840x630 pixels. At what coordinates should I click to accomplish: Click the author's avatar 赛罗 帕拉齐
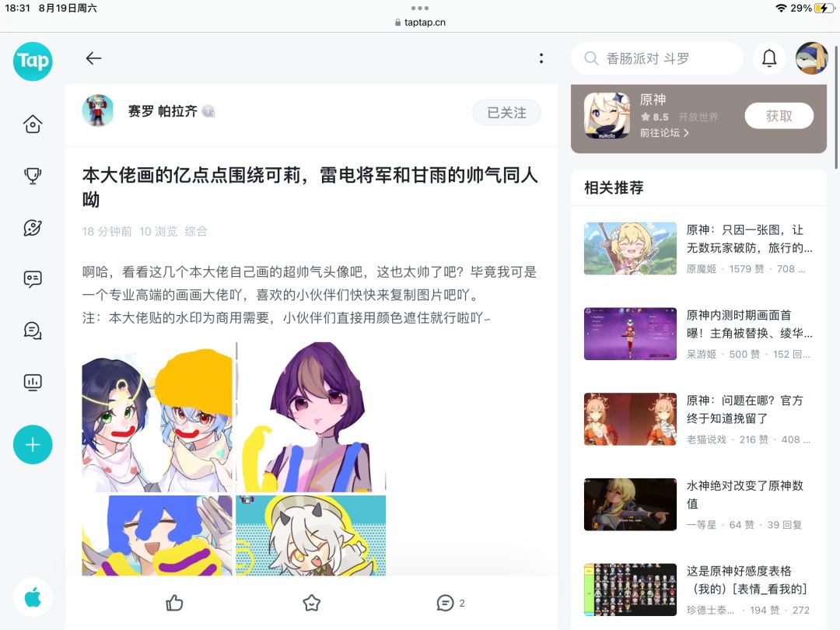click(x=97, y=110)
